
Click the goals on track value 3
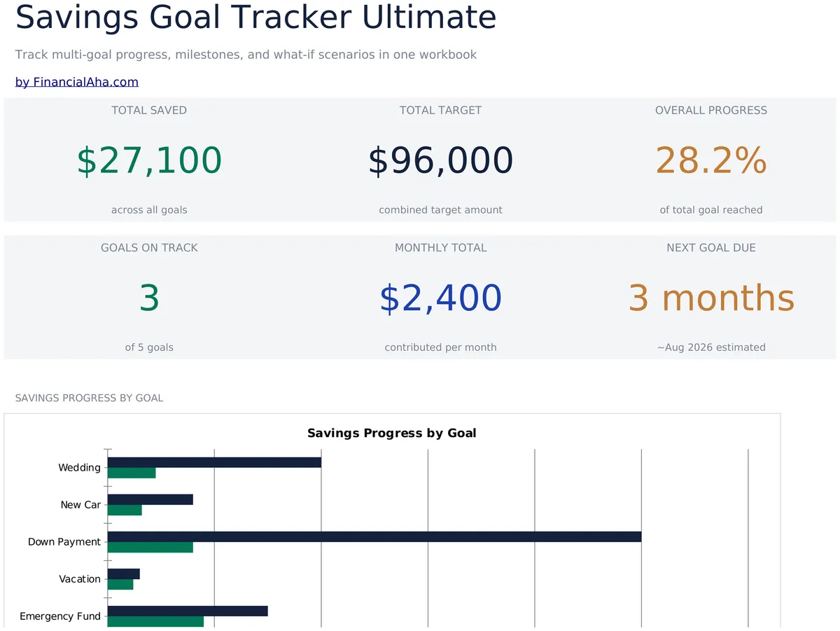pyautogui.click(x=149, y=298)
